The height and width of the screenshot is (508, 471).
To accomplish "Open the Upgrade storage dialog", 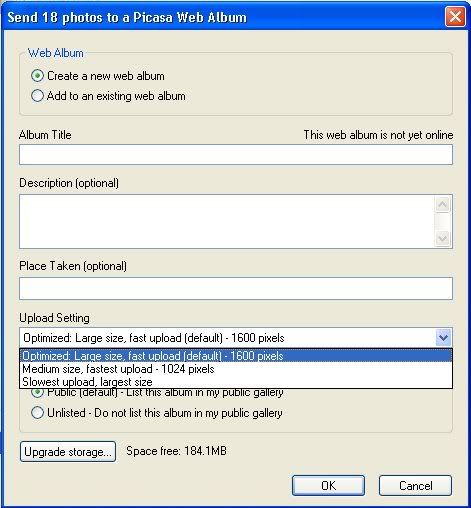I will [x=68, y=452].
